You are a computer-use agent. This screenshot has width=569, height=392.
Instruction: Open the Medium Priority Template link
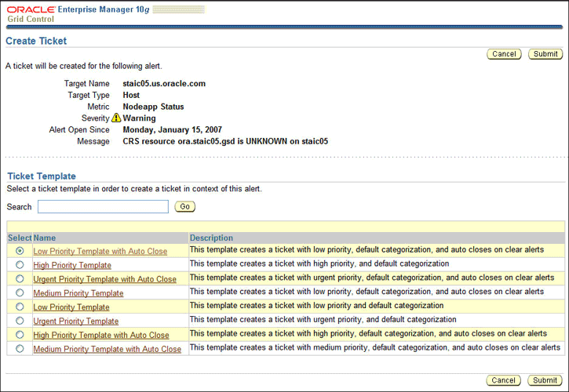tap(78, 293)
